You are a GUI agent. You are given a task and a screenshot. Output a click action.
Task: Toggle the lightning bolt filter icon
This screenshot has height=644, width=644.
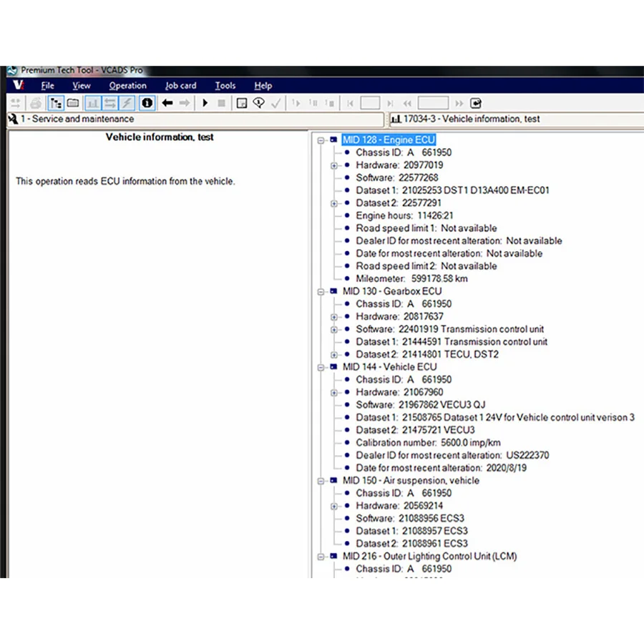click(x=127, y=102)
